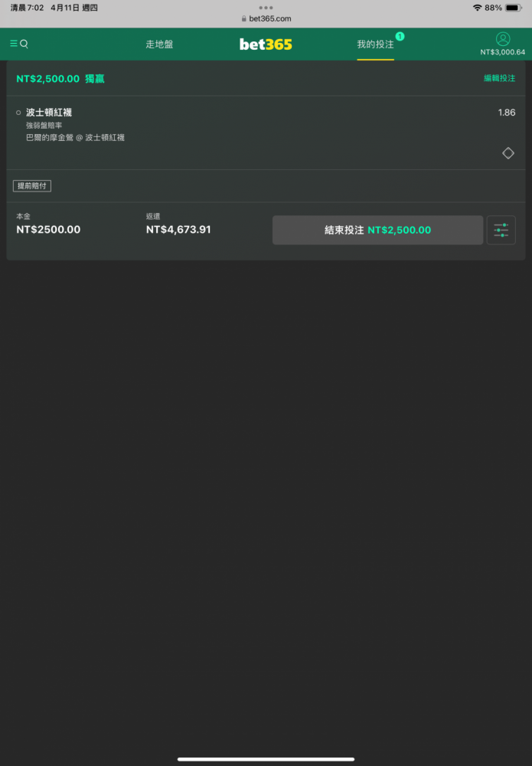The height and width of the screenshot is (766, 532).
Task: Select the 波士頓紅襪 selection circle
Action: pos(18,113)
